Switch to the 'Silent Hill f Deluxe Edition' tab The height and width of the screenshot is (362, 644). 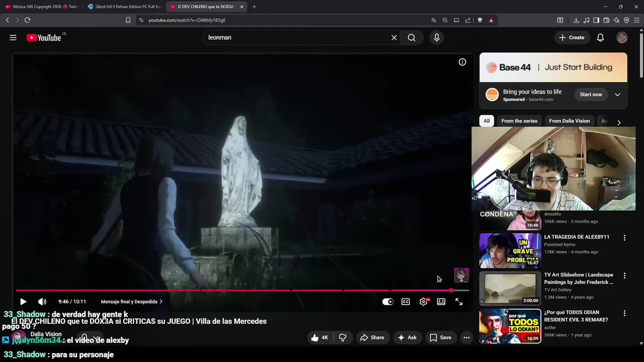tap(123, 7)
